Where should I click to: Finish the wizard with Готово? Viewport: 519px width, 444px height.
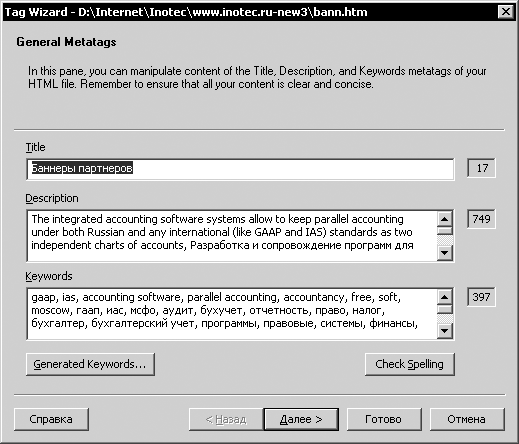point(384,419)
